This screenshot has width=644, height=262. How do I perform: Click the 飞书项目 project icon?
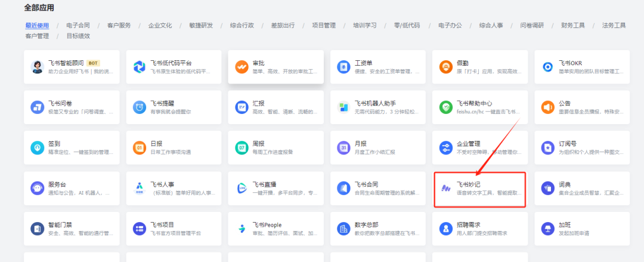click(140, 229)
